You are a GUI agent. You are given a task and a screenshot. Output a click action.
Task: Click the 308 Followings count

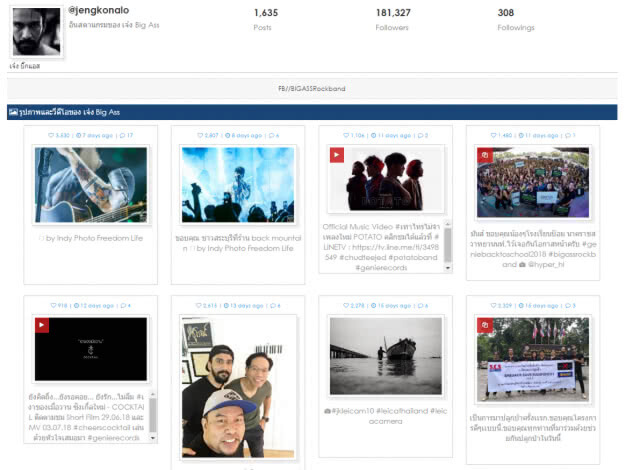click(x=506, y=13)
